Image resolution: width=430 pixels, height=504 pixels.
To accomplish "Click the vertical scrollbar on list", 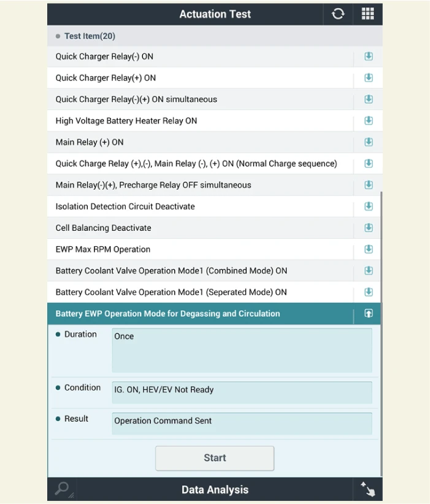I will click(381, 335).
